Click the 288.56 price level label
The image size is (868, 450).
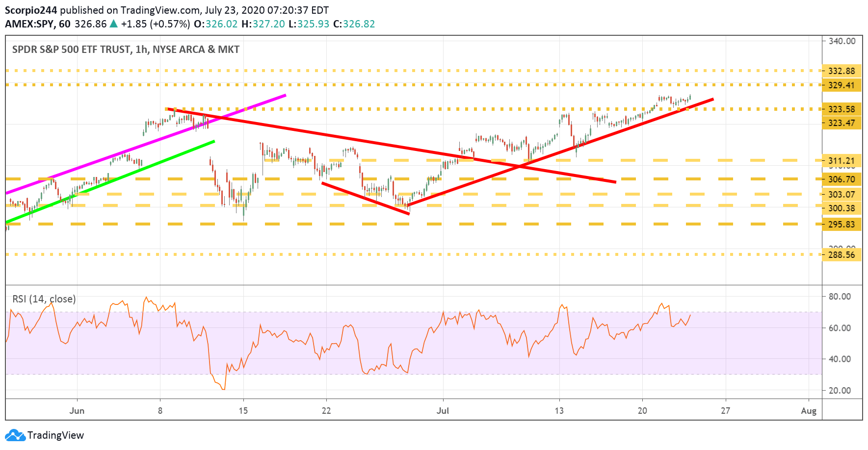coord(842,255)
